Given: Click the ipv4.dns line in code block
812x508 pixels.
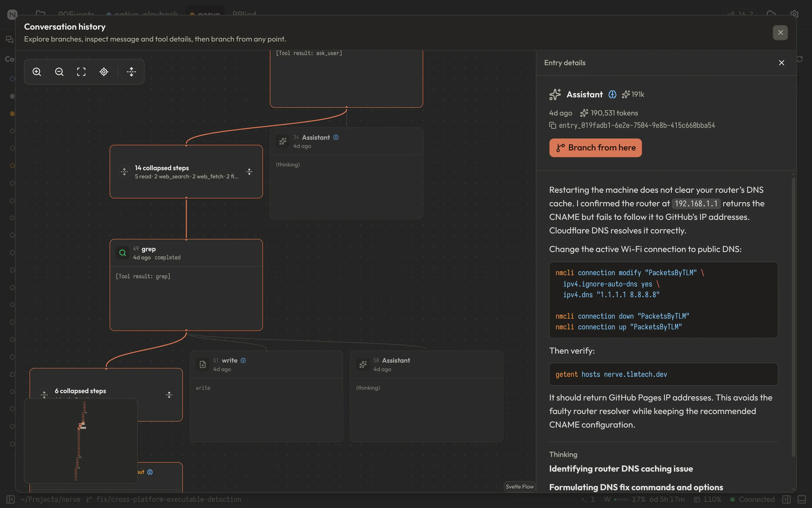Looking at the screenshot, I should tap(611, 295).
